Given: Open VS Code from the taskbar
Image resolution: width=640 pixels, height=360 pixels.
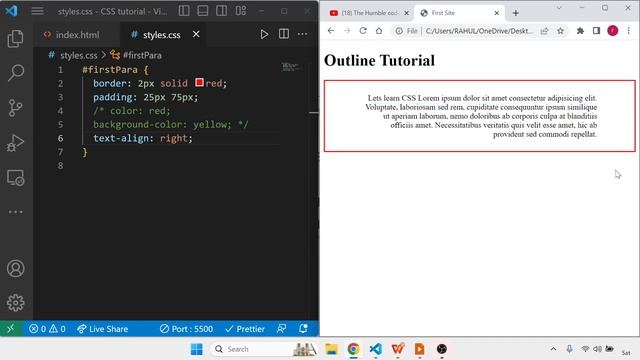Looking at the screenshot, I should (376, 349).
